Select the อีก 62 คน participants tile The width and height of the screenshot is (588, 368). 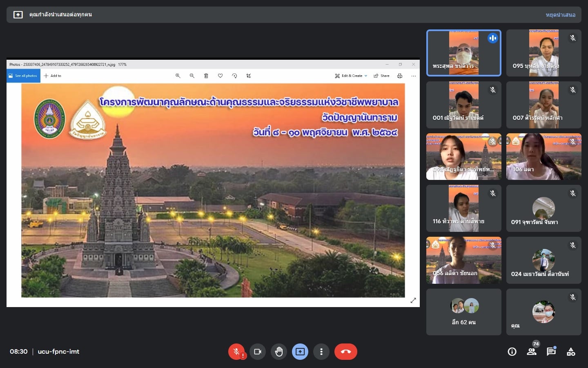[463, 312]
